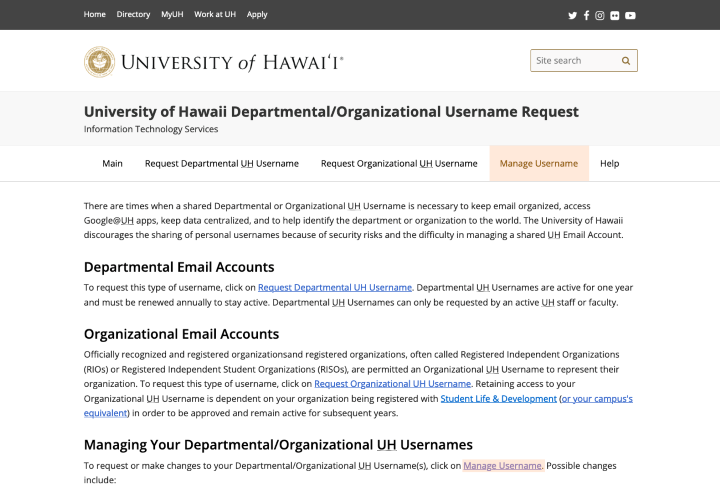The width and height of the screenshot is (720, 501).
Task: Click the 'Managing Your Departmental/Organizational UH Usernames' heading
Action: [x=278, y=445]
